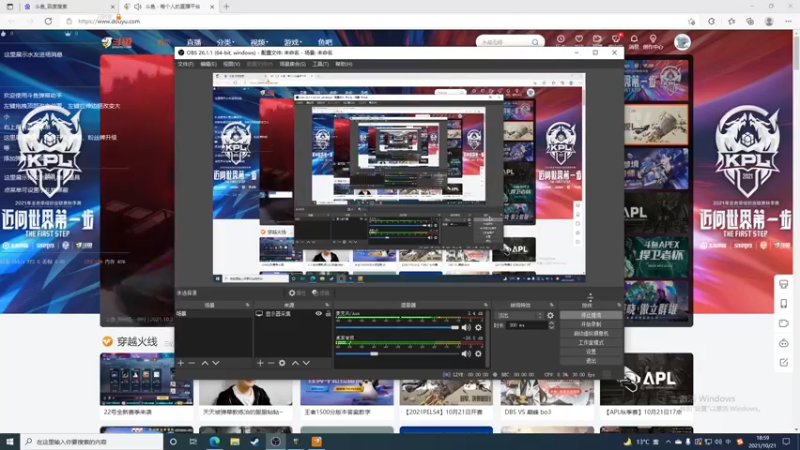Pop out the Scenes dock panel
The height and width of the screenshot is (450, 800).
tap(247, 305)
